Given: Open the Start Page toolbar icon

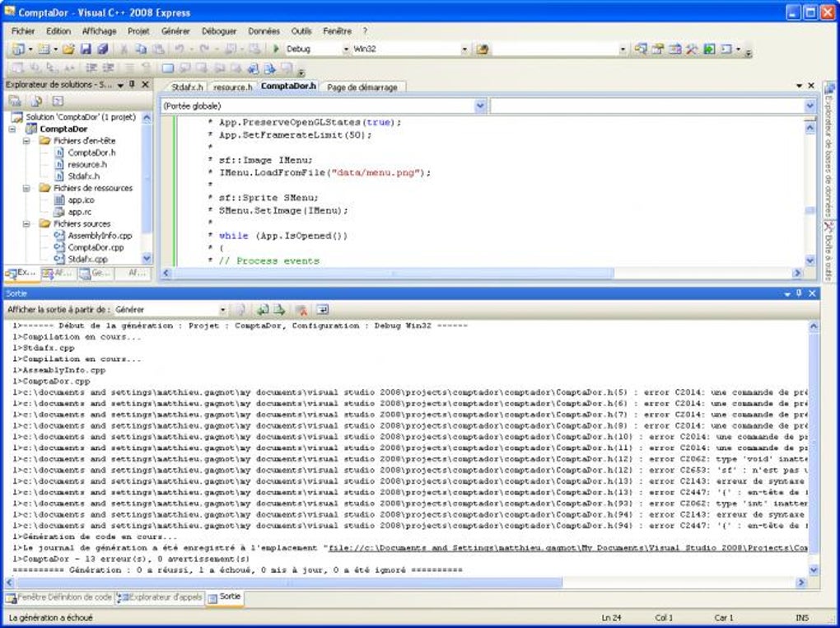Looking at the screenshot, I should (709, 49).
